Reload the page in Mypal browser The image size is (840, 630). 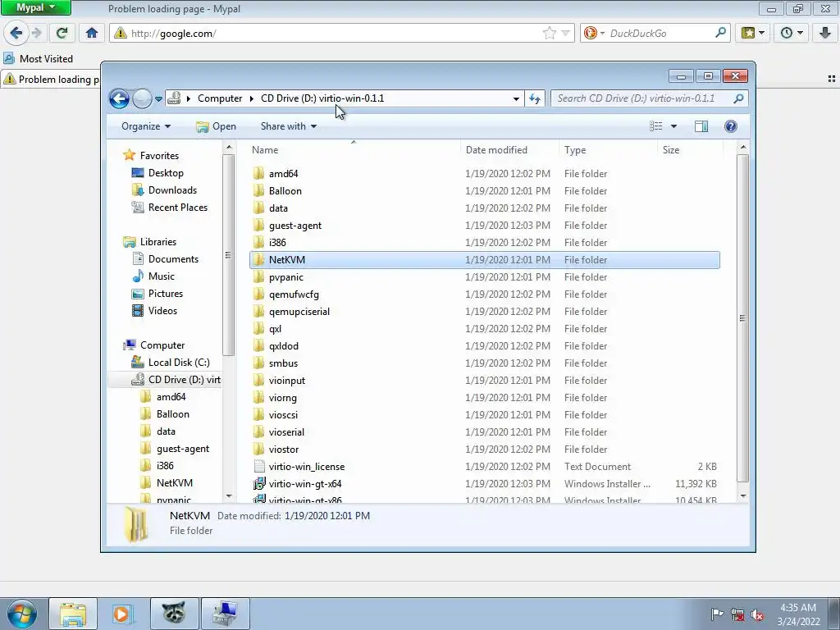pos(62,33)
